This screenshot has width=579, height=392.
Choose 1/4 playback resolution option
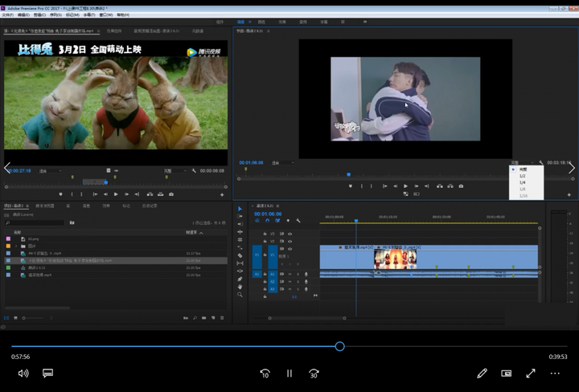tap(522, 182)
